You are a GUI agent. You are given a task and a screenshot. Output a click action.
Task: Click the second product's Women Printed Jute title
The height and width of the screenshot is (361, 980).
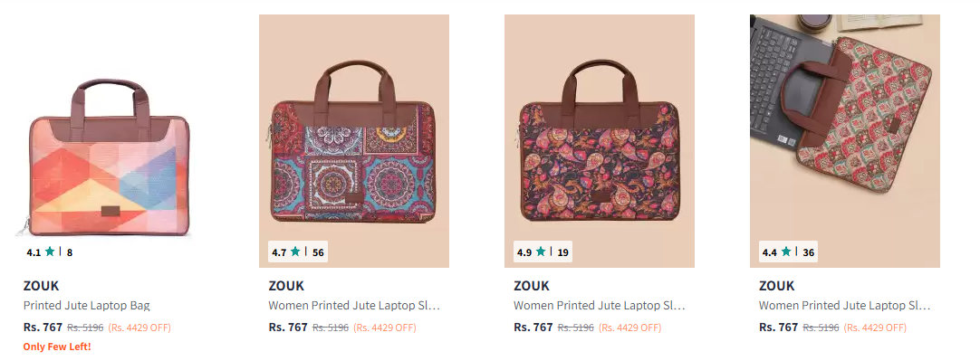[x=354, y=306]
